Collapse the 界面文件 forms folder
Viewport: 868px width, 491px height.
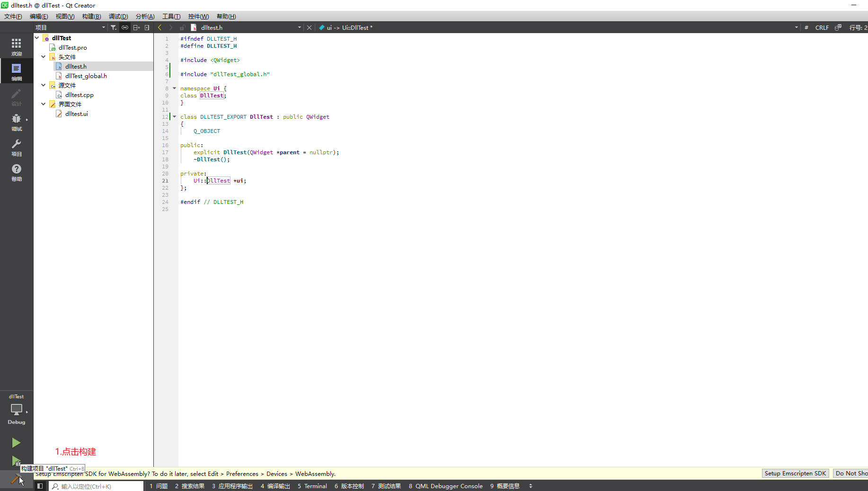[44, 104]
